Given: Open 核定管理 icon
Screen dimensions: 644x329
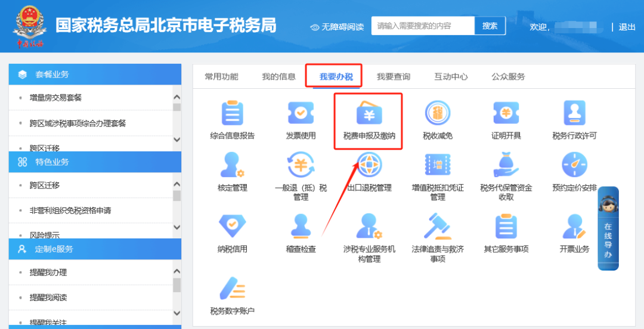Looking at the screenshot, I should tap(233, 164).
